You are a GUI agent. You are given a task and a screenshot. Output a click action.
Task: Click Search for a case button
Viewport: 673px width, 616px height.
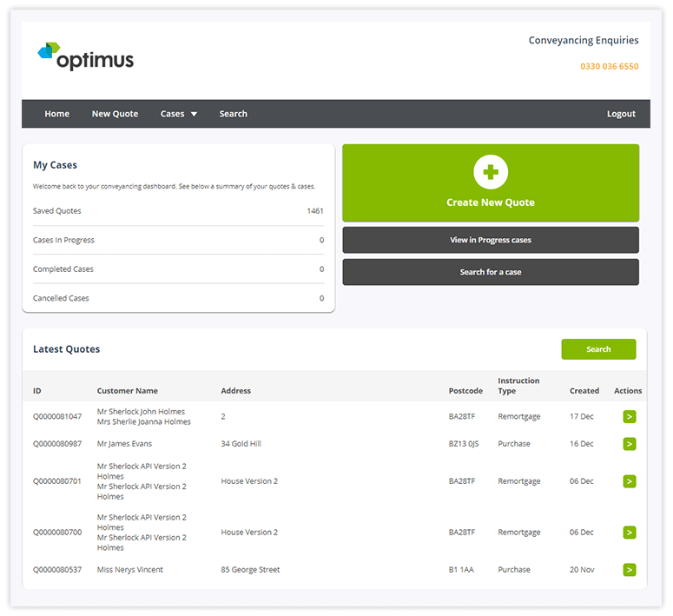491,272
